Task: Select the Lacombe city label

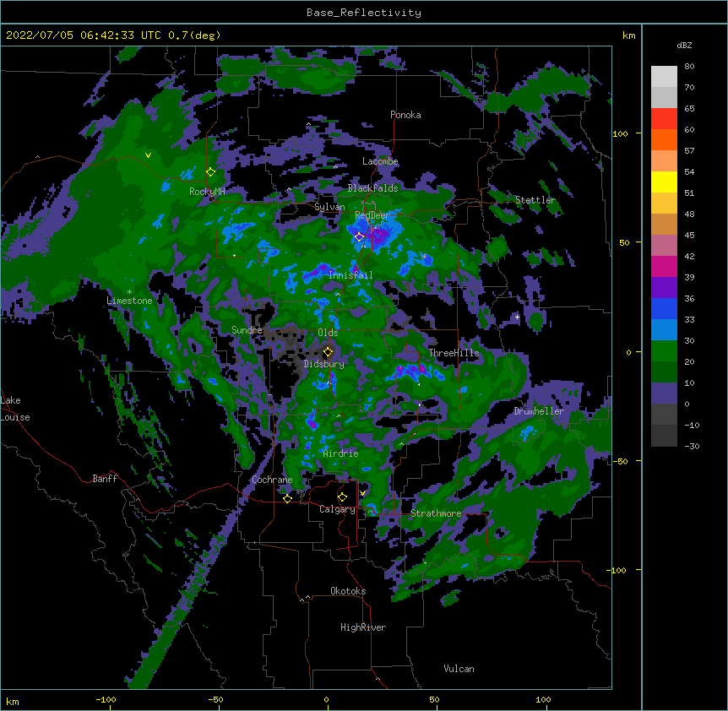Action: 380,161
